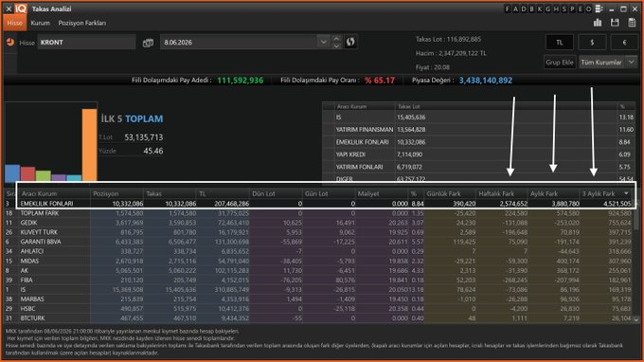The width and height of the screenshot is (644, 362).
Task: Click the S shortcut button in title bar
Action: coord(564,9)
